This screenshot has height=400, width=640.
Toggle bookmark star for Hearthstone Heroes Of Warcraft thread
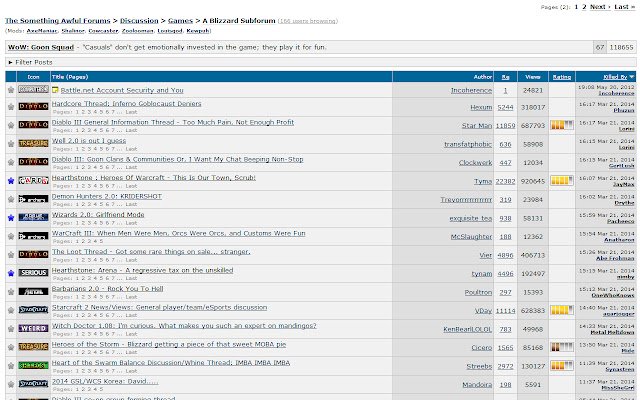click(x=11, y=181)
